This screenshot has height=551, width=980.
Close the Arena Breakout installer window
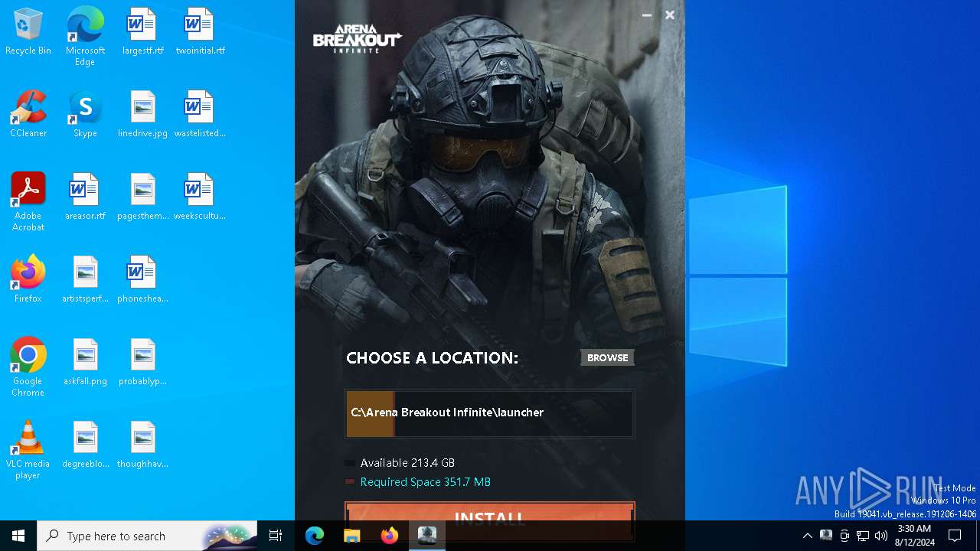coord(670,15)
